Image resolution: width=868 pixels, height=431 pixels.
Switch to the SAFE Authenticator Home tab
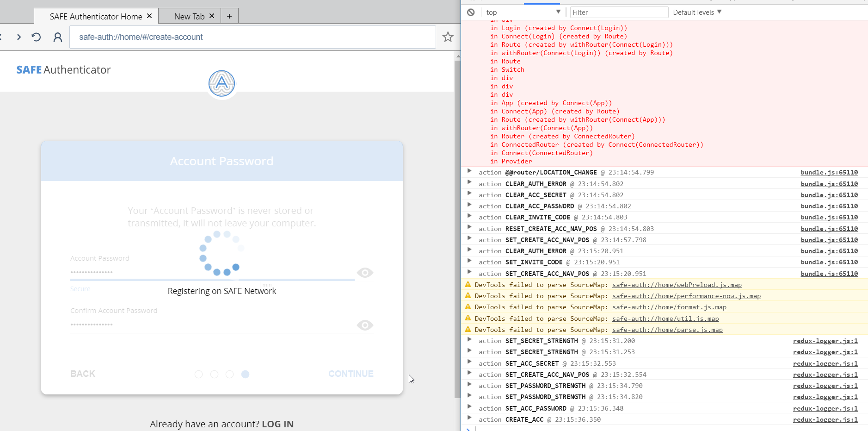96,16
